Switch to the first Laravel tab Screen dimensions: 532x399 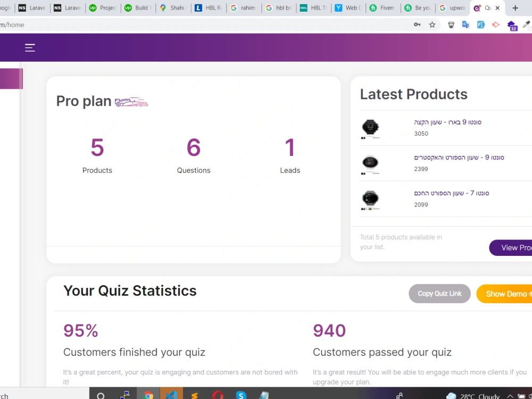[32, 8]
